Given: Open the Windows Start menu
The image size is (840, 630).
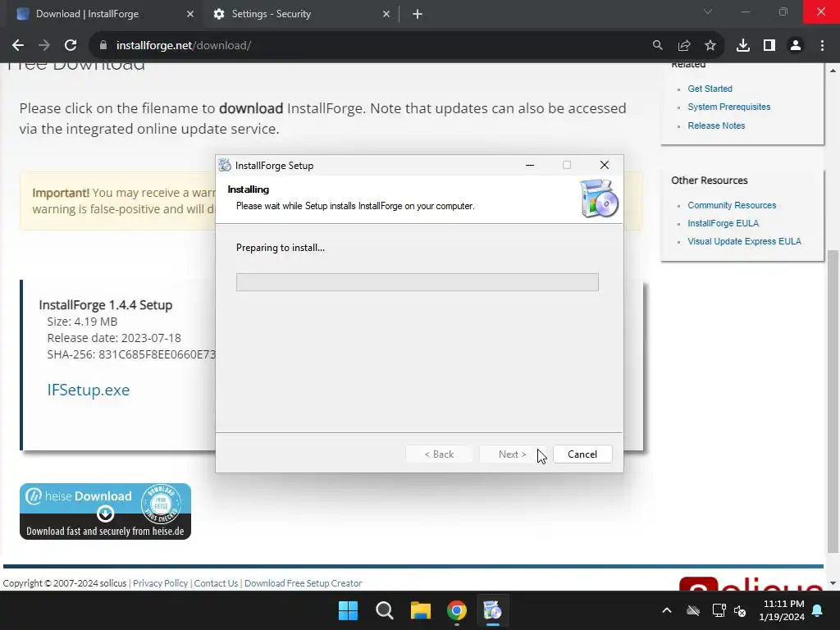Looking at the screenshot, I should (348, 610).
